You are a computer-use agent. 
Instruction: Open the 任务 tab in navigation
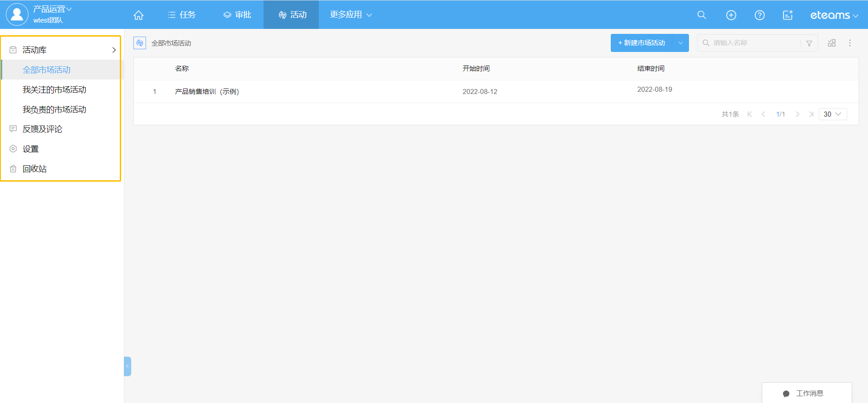click(182, 15)
